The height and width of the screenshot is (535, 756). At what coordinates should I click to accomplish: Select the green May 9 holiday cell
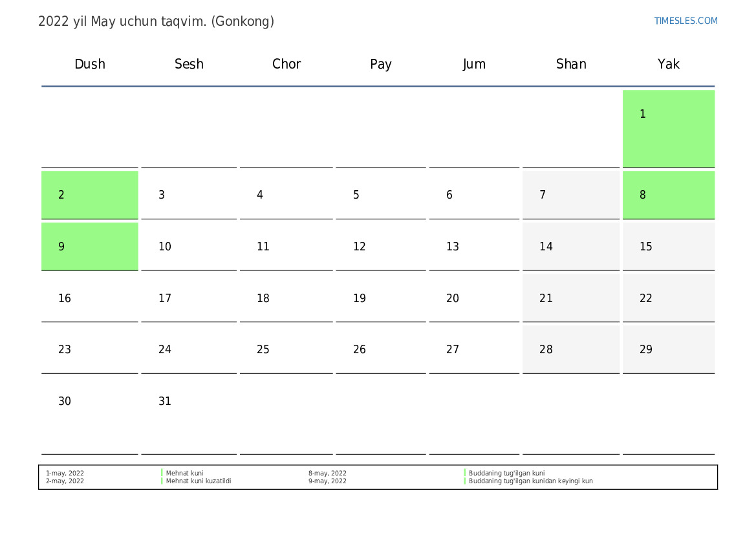(90, 246)
